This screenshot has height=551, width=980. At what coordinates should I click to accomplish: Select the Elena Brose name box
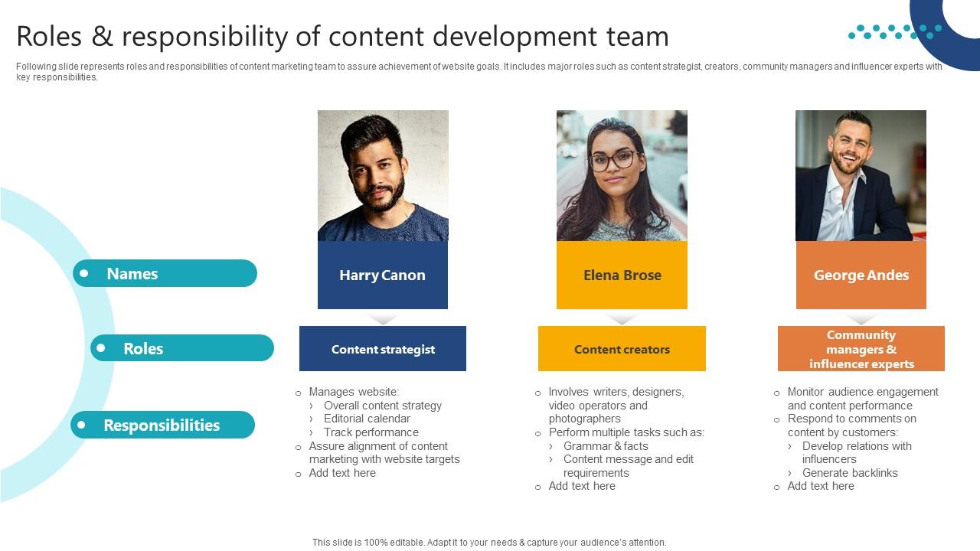coord(622,275)
